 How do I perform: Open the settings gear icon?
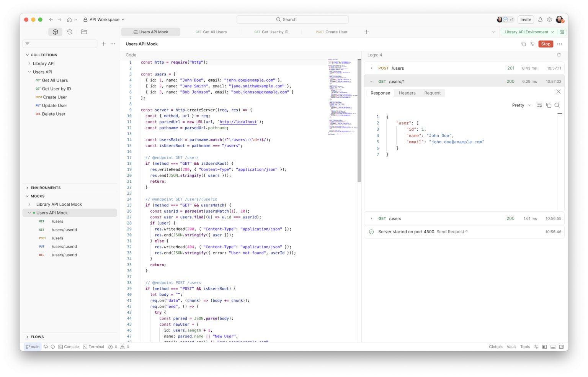(549, 20)
